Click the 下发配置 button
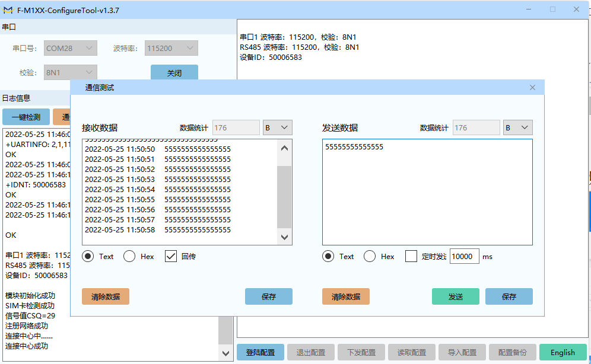 [x=361, y=352]
